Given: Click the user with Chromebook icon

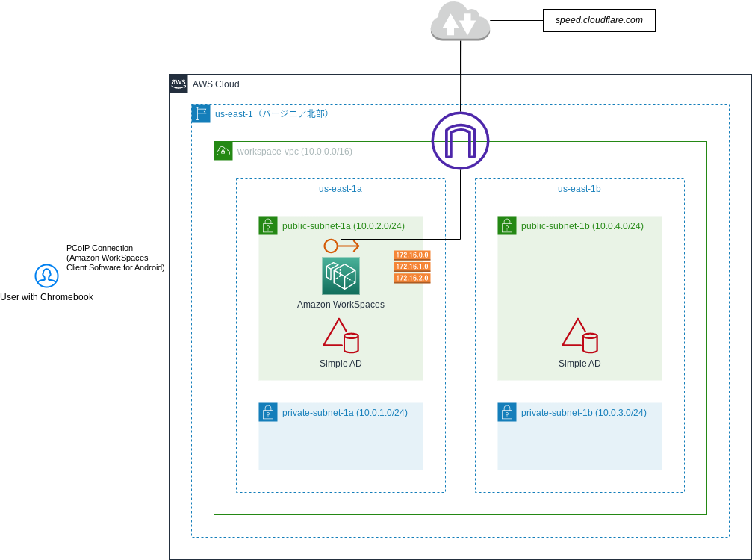Looking at the screenshot, I should pyautogui.click(x=46, y=276).
